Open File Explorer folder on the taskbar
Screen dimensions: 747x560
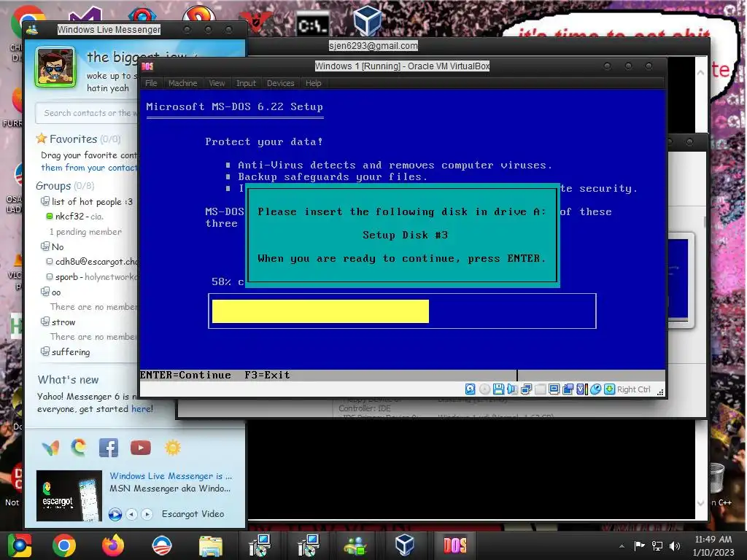(x=211, y=545)
